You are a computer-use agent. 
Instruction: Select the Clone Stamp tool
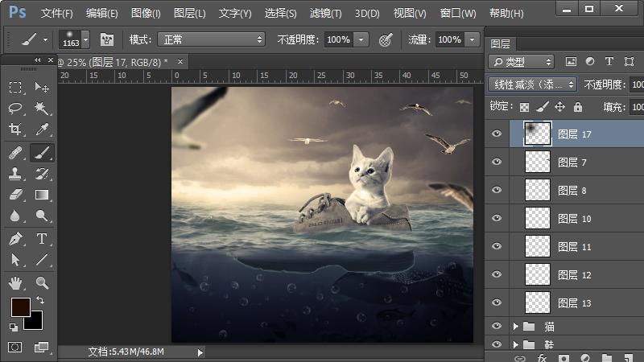(x=15, y=174)
